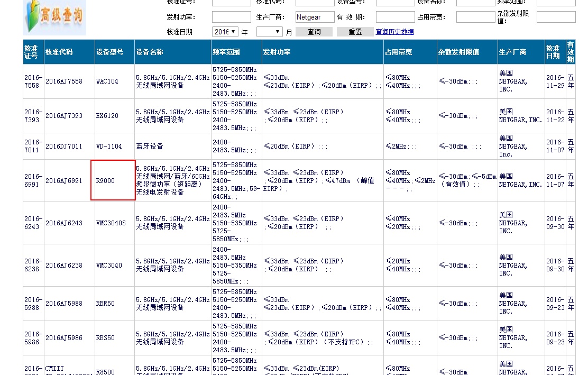
Task: Open the 查询历史数据 link
Action: click(x=394, y=32)
